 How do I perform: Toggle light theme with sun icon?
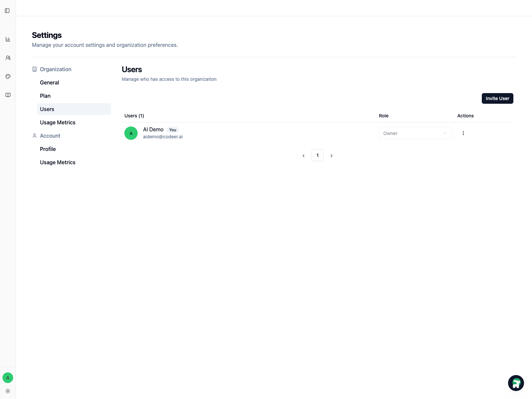click(8, 391)
